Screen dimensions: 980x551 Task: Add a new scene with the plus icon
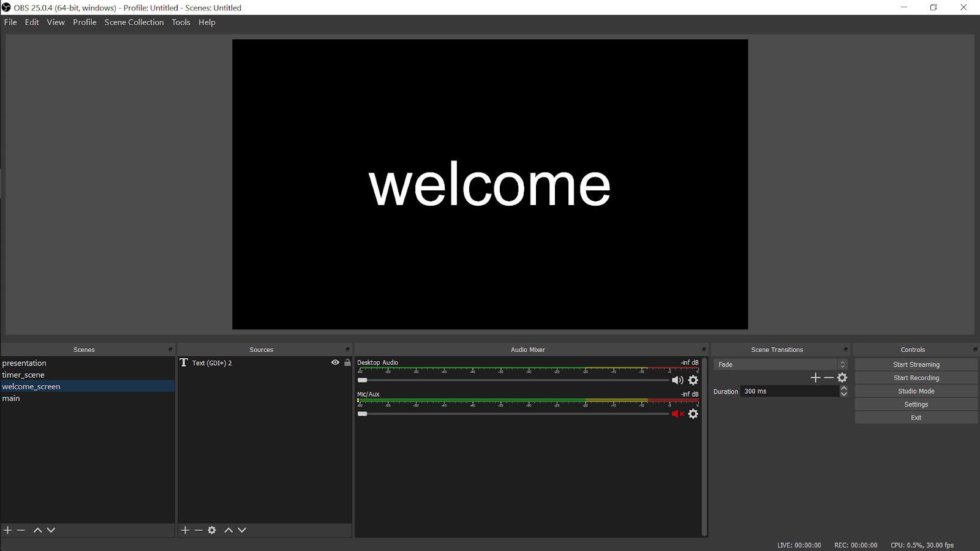tap(7, 530)
